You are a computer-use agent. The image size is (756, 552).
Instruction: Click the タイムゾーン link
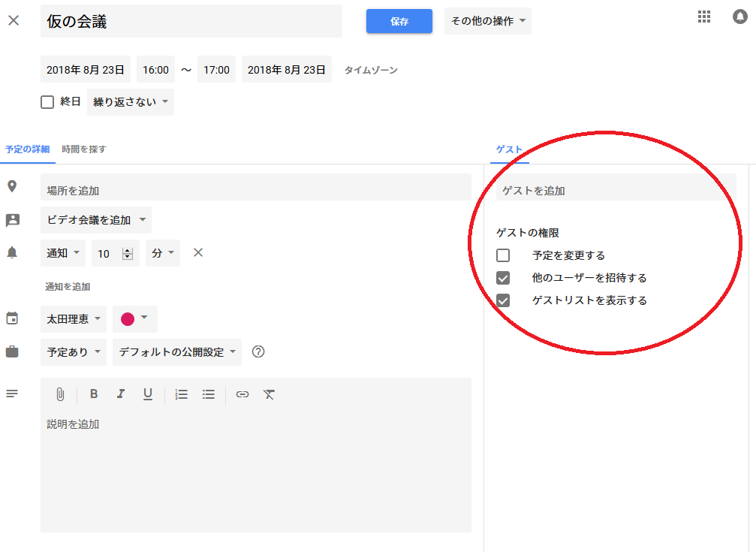[371, 70]
